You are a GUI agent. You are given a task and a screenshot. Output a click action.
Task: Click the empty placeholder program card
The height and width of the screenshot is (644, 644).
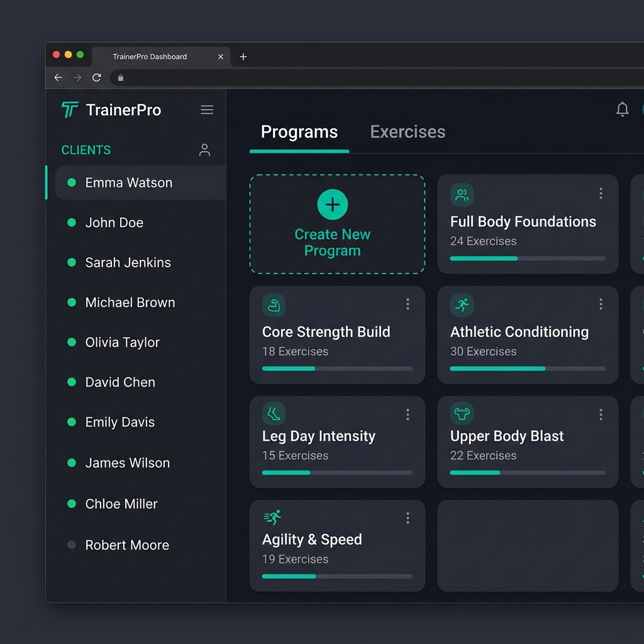click(528, 545)
